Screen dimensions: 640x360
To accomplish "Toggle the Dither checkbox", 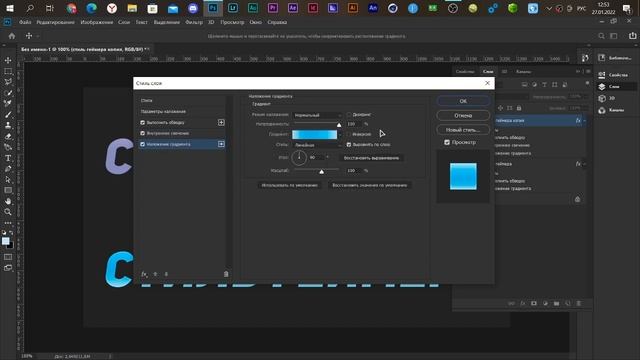I will click(349, 115).
